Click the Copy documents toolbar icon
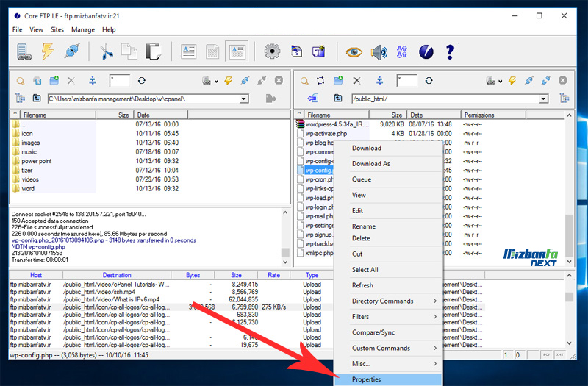Image resolution: width=588 pixels, height=386 pixels. (129, 51)
